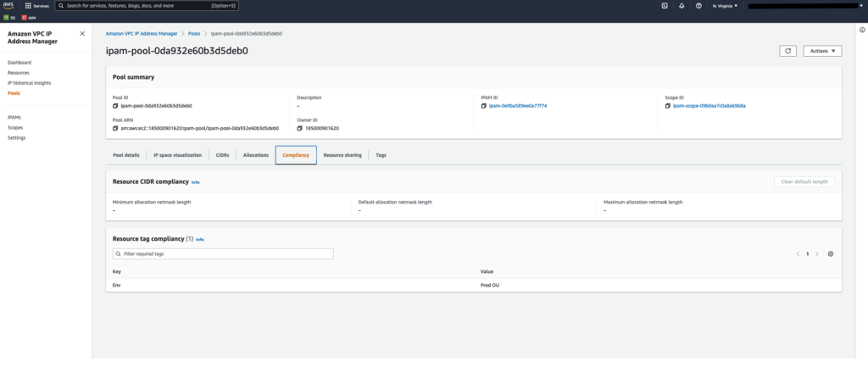The width and height of the screenshot is (868, 378).
Task: Open the notifications bell
Action: pos(682,6)
